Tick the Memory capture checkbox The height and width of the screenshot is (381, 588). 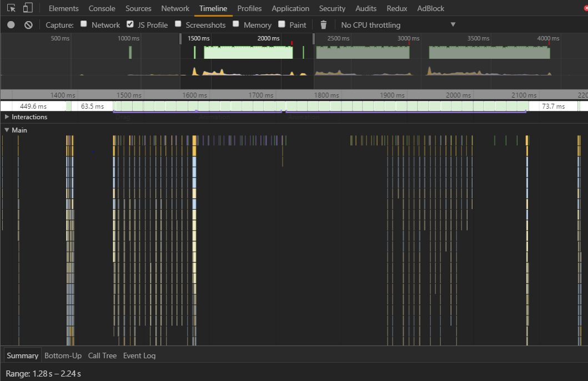236,24
